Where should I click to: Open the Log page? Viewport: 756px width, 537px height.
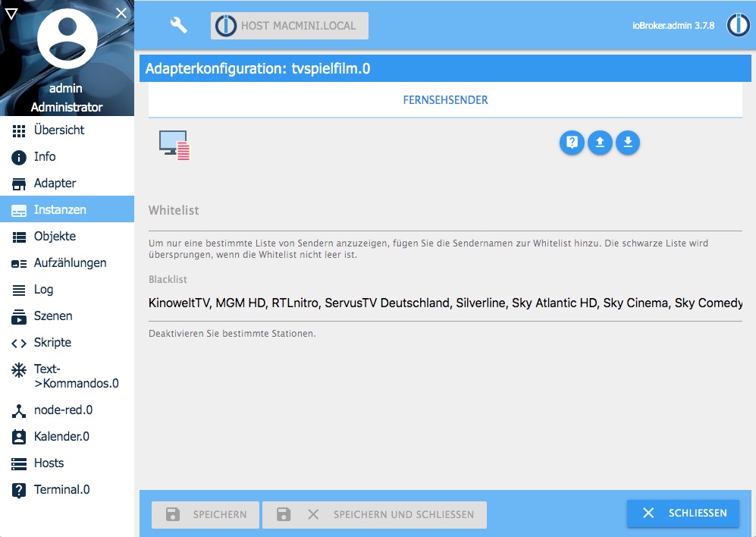pyautogui.click(x=67, y=290)
